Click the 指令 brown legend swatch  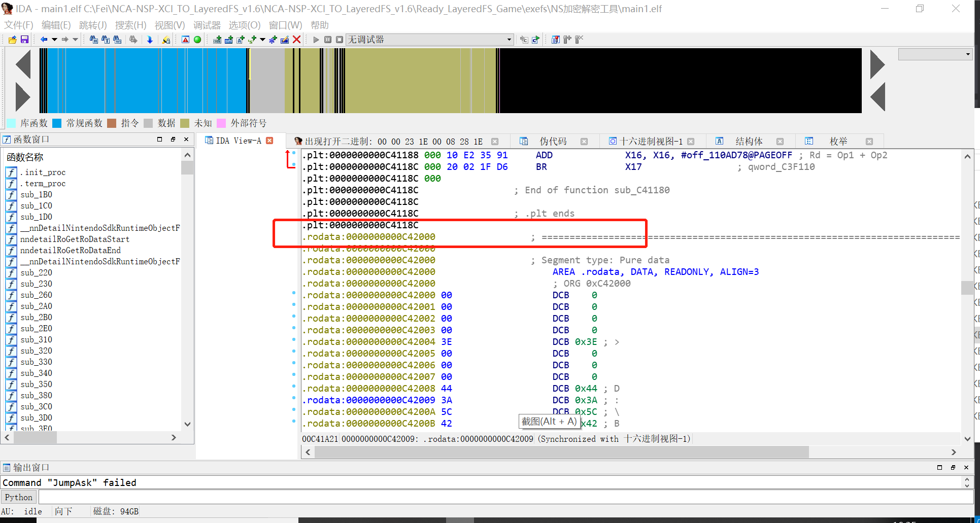(x=112, y=123)
